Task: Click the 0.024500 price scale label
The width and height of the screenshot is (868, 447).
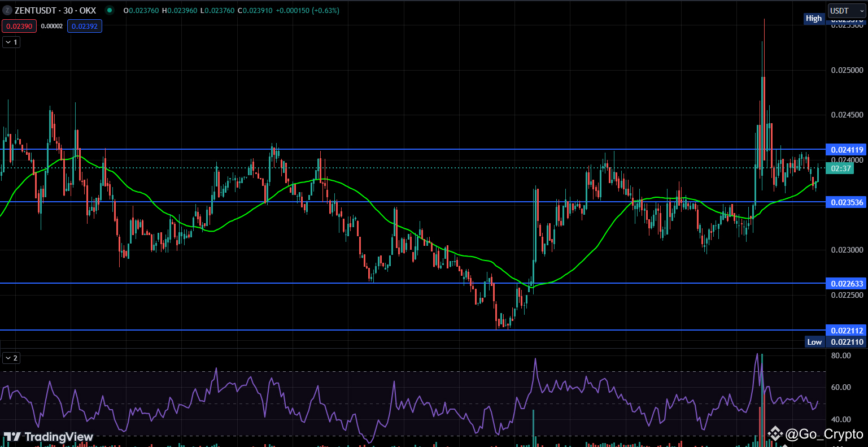Action: coord(847,115)
